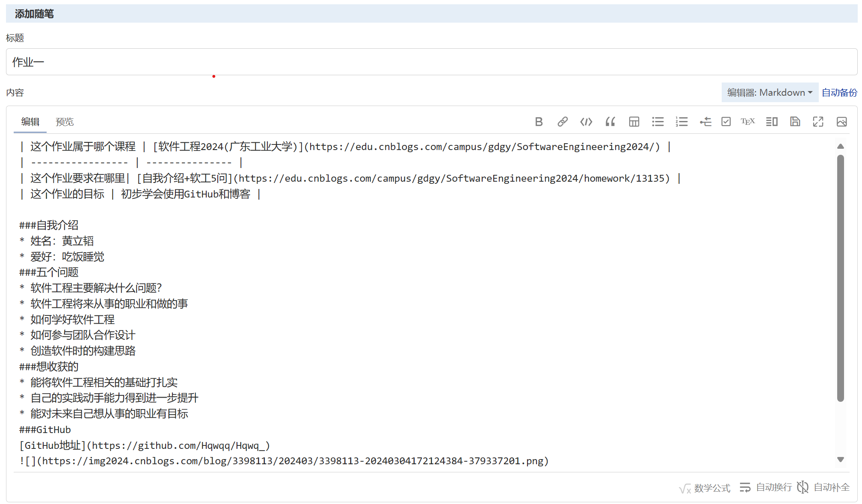Toggle 自动换行 word wrap
Viewport: 862px width, 504px height.
[766, 487]
